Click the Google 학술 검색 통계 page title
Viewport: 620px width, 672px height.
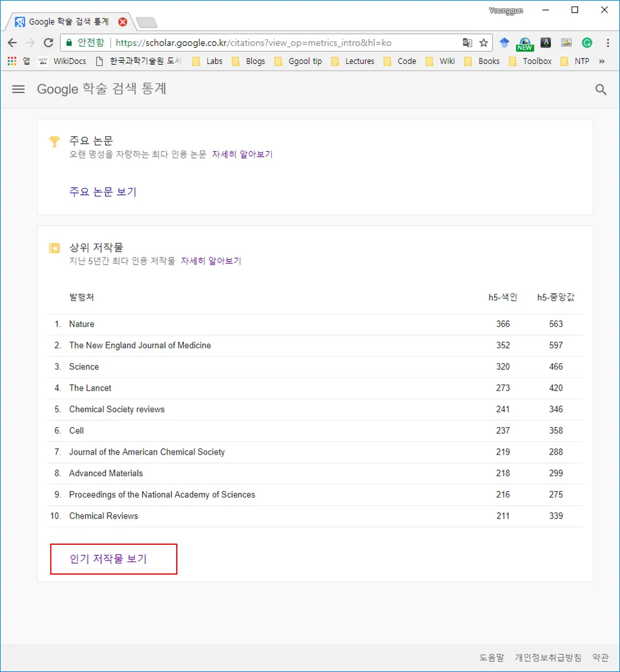click(x=102, y=89)
